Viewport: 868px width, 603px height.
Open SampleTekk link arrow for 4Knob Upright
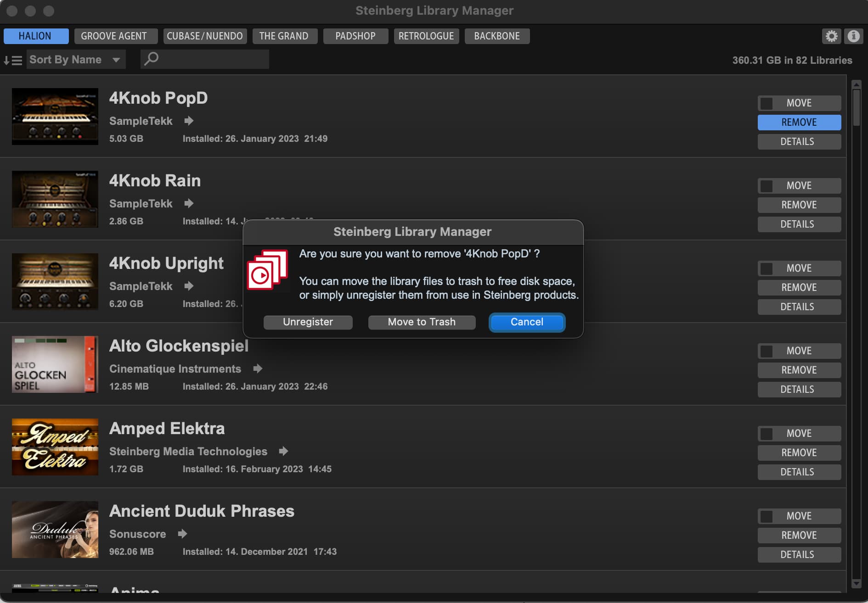189,286
